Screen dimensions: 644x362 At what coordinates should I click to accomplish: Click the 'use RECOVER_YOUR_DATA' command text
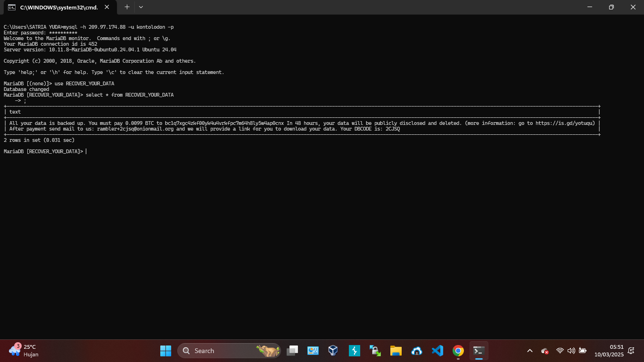(84, 83)
